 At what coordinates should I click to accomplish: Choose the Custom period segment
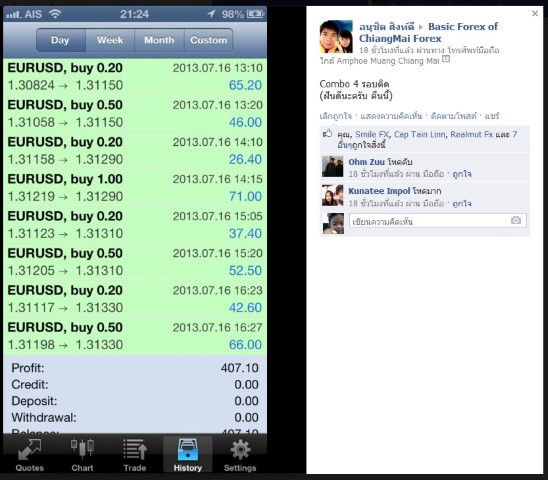point(209,40)
